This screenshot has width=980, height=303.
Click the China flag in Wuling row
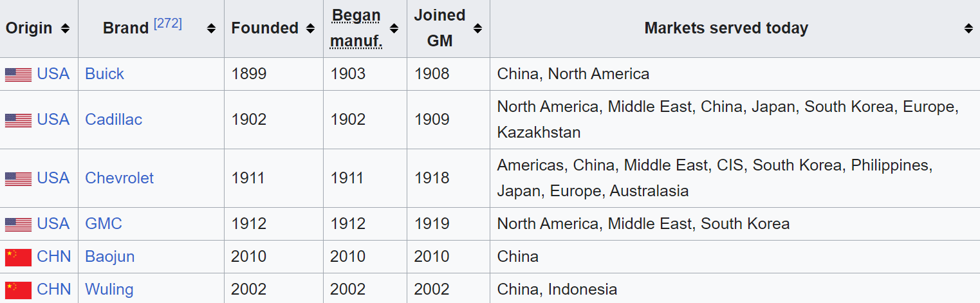(18, 290)
